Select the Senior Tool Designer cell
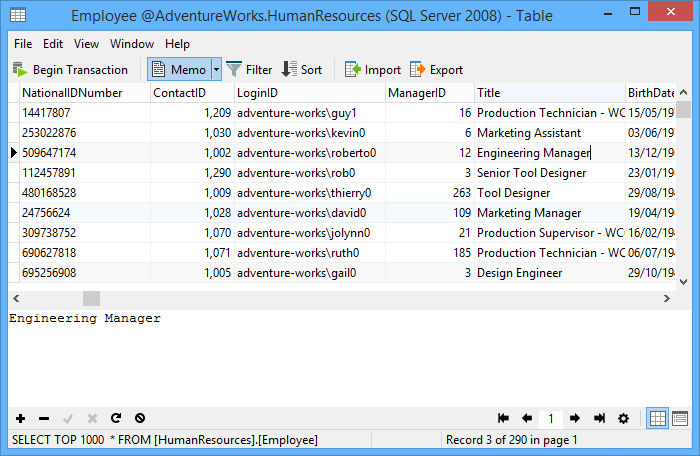Viewport: 700px width, 456px height. (550, 173)
